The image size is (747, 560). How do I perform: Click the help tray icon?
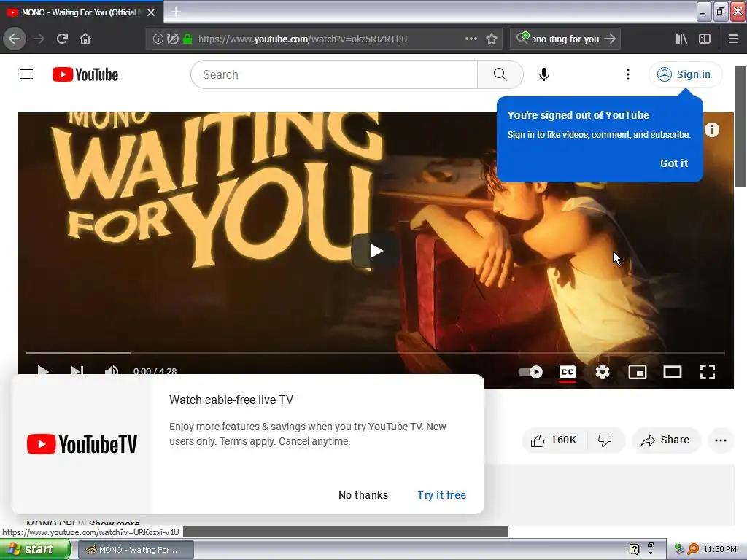[634, 550]
